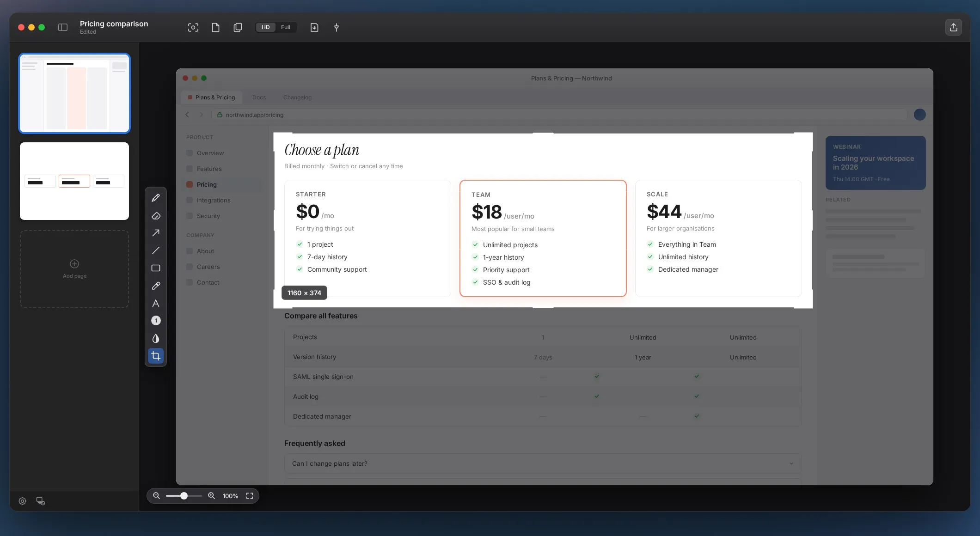Open the share/export button
The image size is (980, 536).
pyautogui.click(x=954, y=27)
